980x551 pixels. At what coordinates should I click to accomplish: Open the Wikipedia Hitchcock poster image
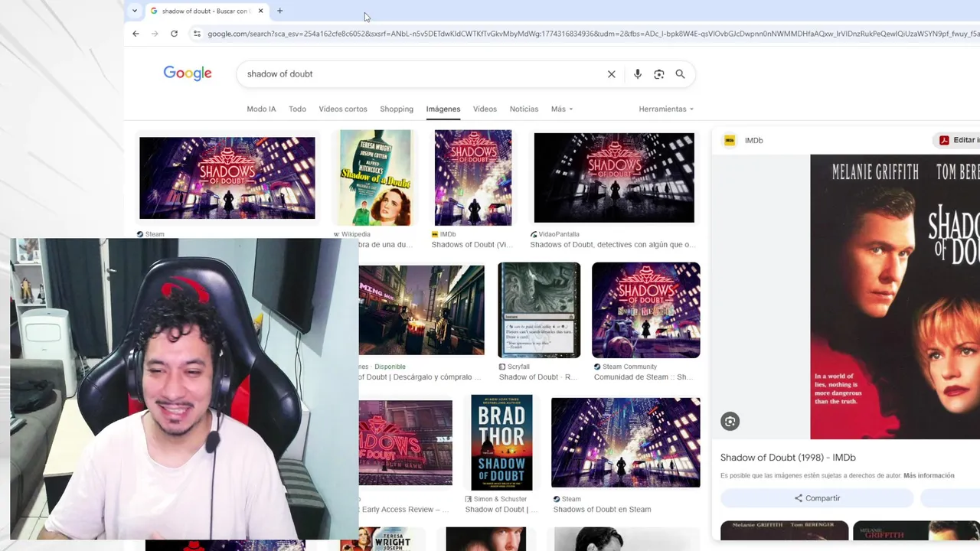(x=375, y=178)
